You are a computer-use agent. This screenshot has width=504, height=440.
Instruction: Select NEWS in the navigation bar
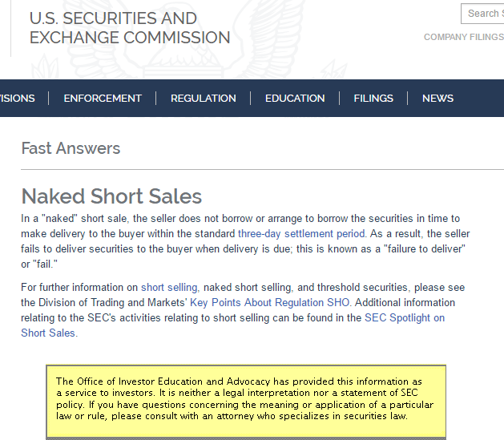pyautogui.click(x=437, y=98)
